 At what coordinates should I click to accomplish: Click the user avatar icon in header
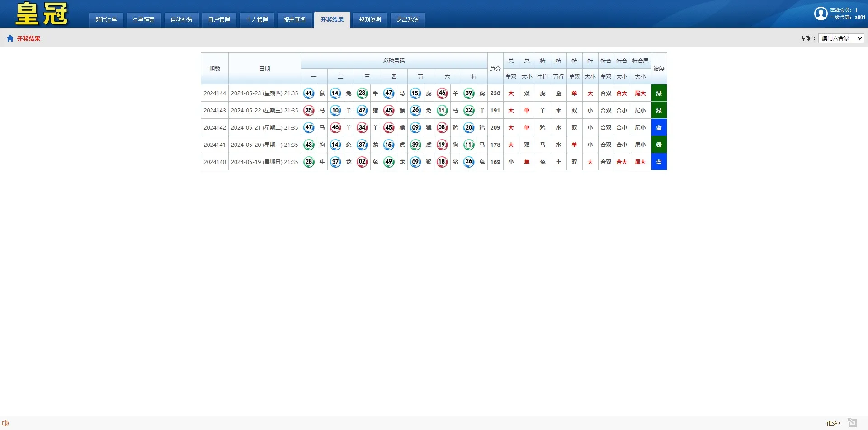click(820, 14)
